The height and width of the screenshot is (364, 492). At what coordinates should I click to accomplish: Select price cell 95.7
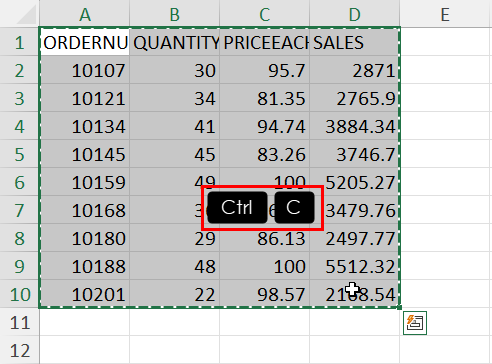tap(265, 70)
